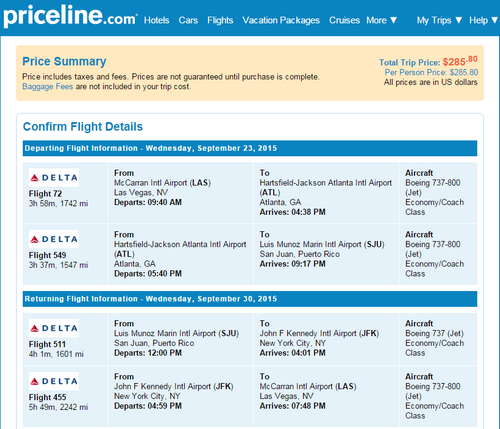
Task: Open the Baggage Fees link
Action: (47, 87)
